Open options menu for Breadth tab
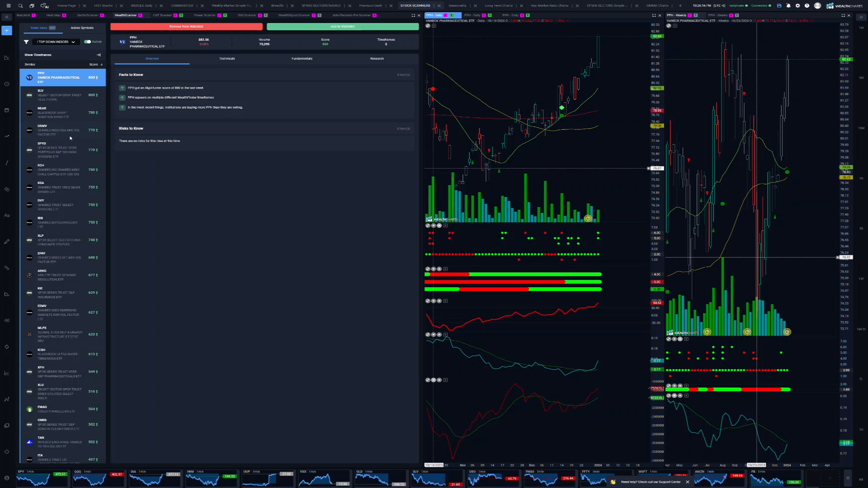This screenshot has width=868, height=488. pyautogui.click(x=287, y=6)
